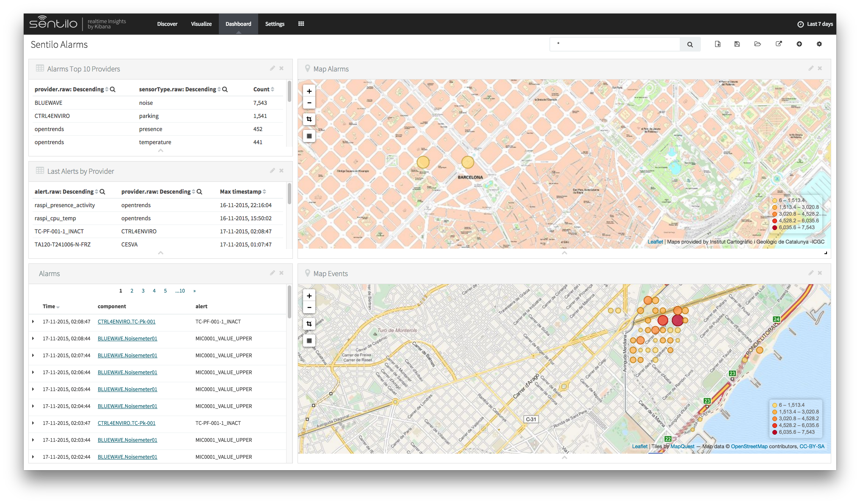Open the Discover tab
The image size is (860, 504).
167,24
